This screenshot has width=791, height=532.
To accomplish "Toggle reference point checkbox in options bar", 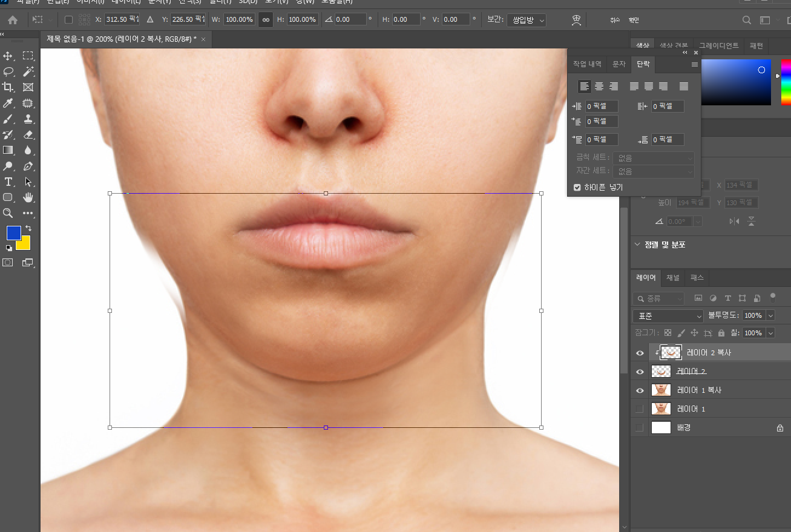I will pos(68,19).
